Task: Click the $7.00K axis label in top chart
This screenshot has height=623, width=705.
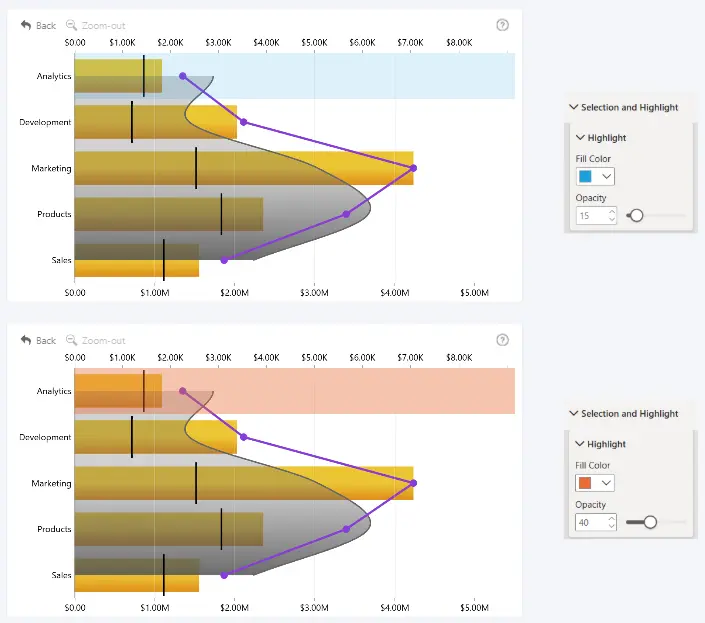Action: 410,43
